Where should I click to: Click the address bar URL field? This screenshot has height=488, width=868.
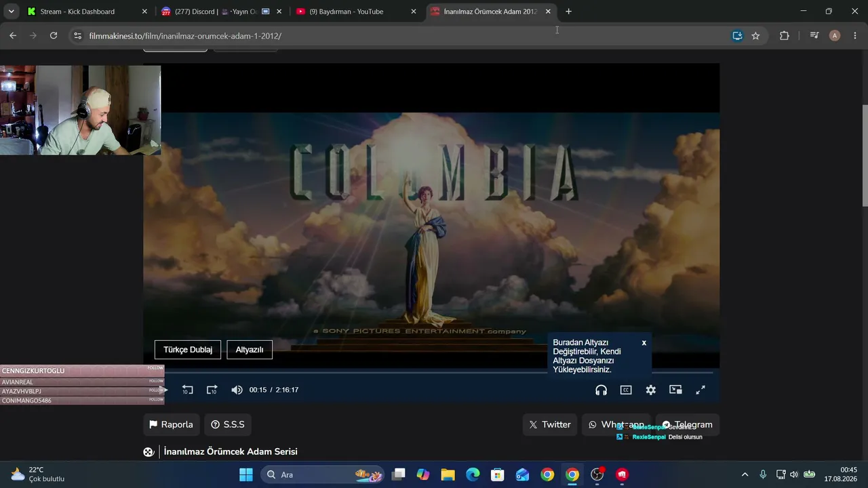(407, 35)
